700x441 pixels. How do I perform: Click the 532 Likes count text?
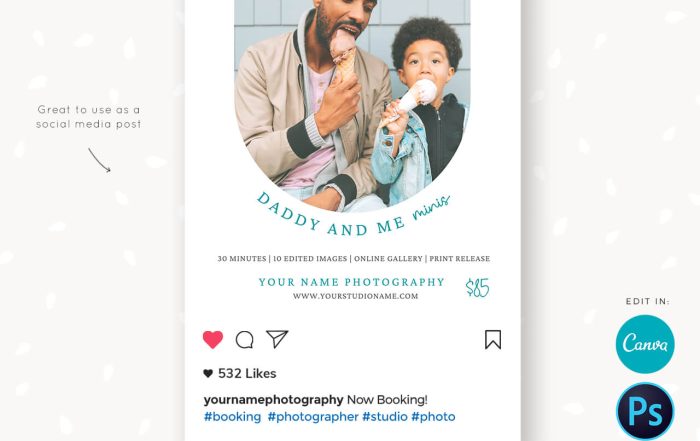(247, 373)
